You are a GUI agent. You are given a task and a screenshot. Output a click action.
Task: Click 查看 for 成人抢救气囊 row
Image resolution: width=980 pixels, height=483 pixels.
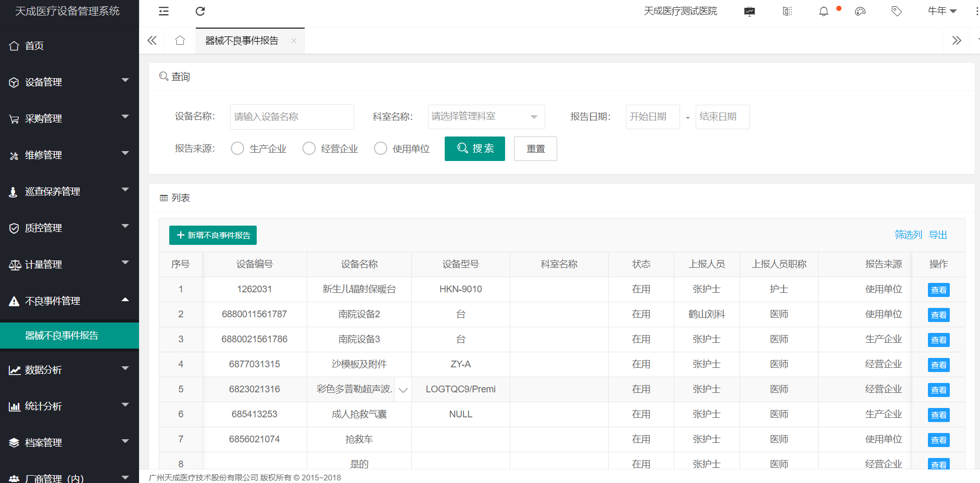click(939, 415)
